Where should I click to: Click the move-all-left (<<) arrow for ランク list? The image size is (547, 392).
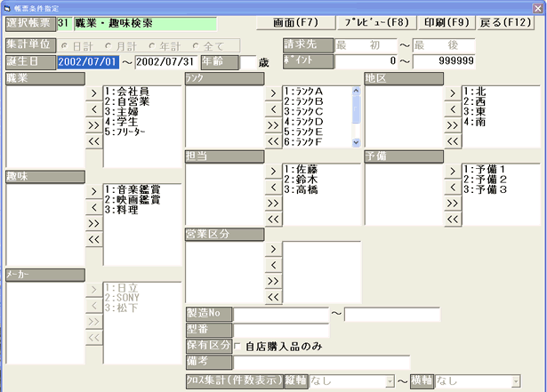coord(272,142)
